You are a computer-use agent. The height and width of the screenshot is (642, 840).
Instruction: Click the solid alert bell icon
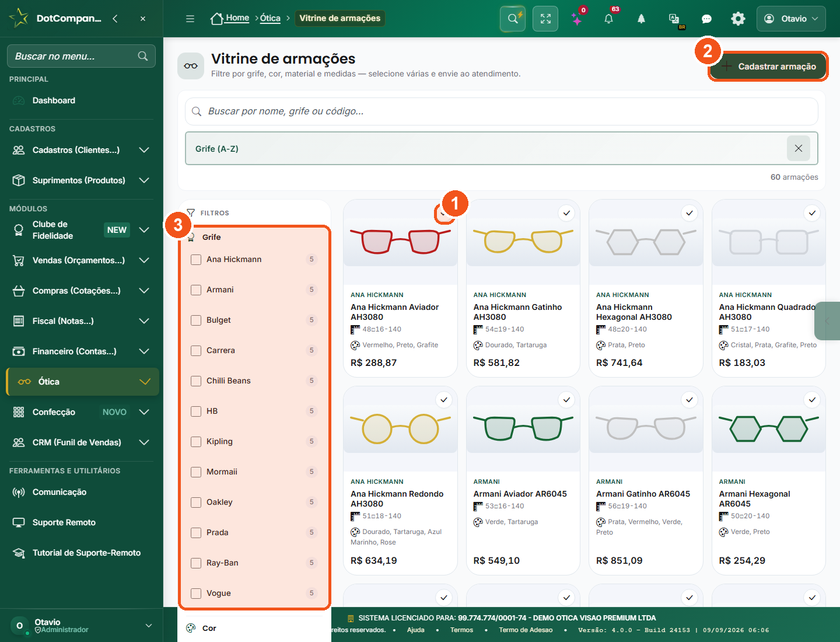641,19
